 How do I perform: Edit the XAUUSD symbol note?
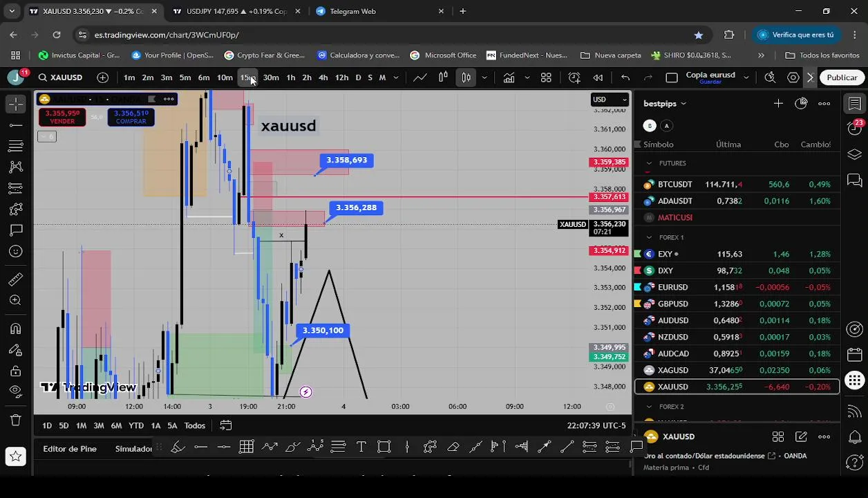(x=801, y=436)
